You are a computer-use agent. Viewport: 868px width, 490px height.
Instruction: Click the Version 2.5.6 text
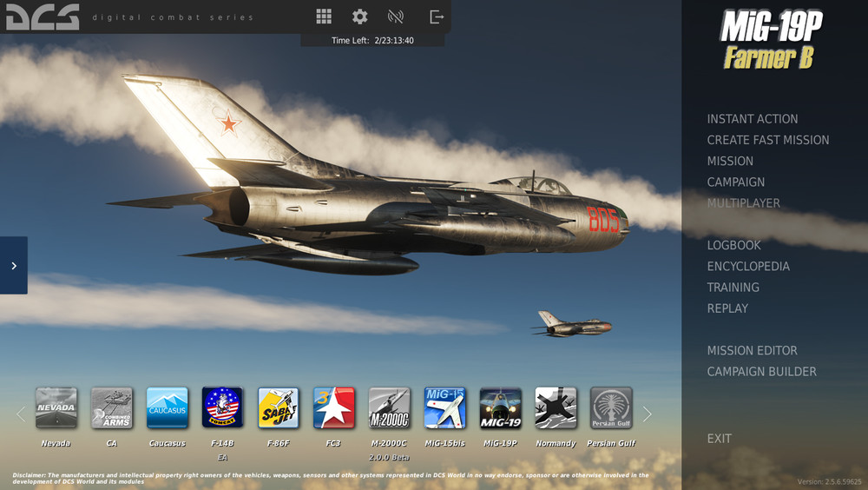pyautogui.click(x=829, y=481)
